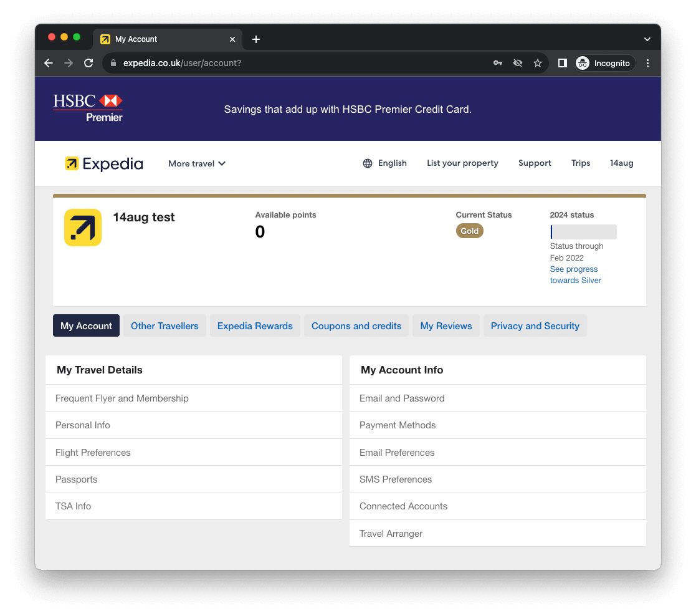Open the side panel icon
This screenshot has width=696, height=616.
(x=563, y=63)
